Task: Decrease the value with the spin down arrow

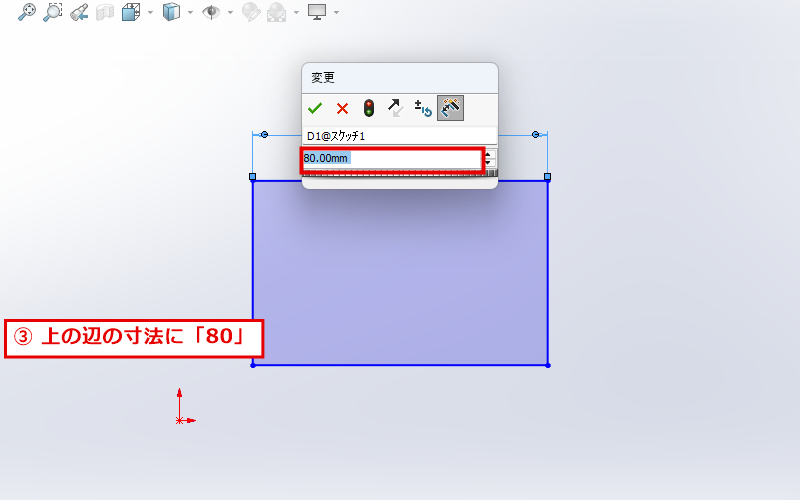Action: point(488,163)
